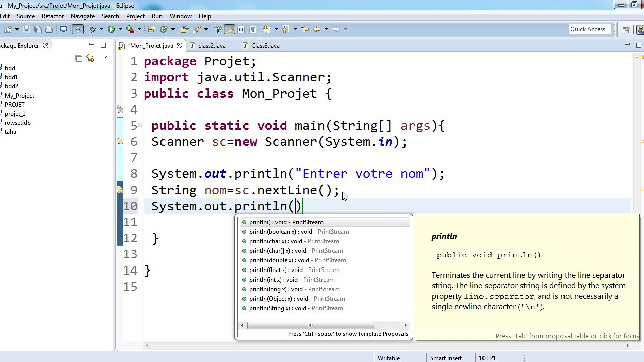Open the Navigate menu
The height and width of the screenshot is (362, 644).
coord(83,16)
